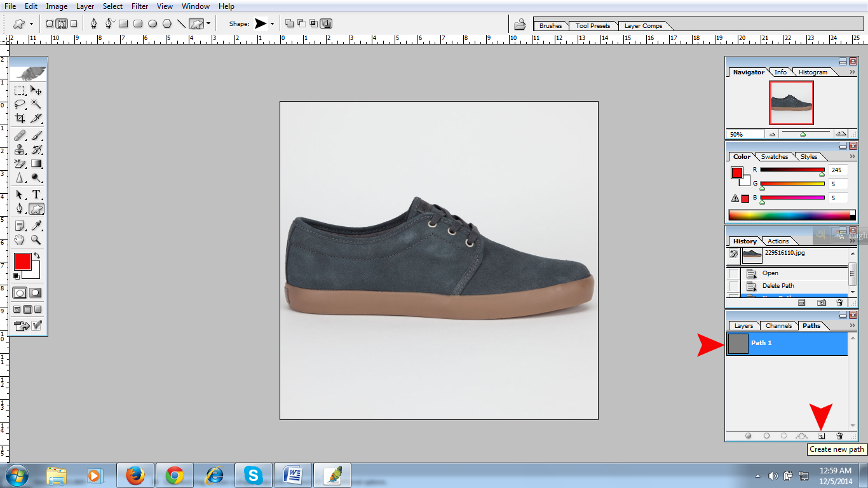Stroke path with brush icon
The height and width of the screenshot is (488, 868).
[x=766, y=436]
